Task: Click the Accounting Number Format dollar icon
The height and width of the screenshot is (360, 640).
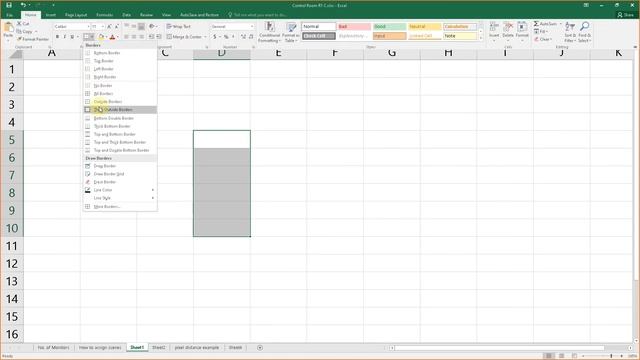Action: coord(215,37)
